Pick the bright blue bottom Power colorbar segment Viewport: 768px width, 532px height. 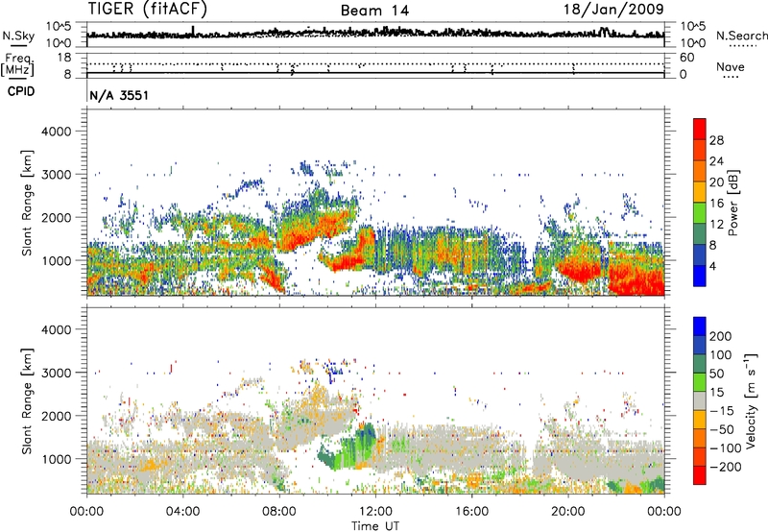700,276
